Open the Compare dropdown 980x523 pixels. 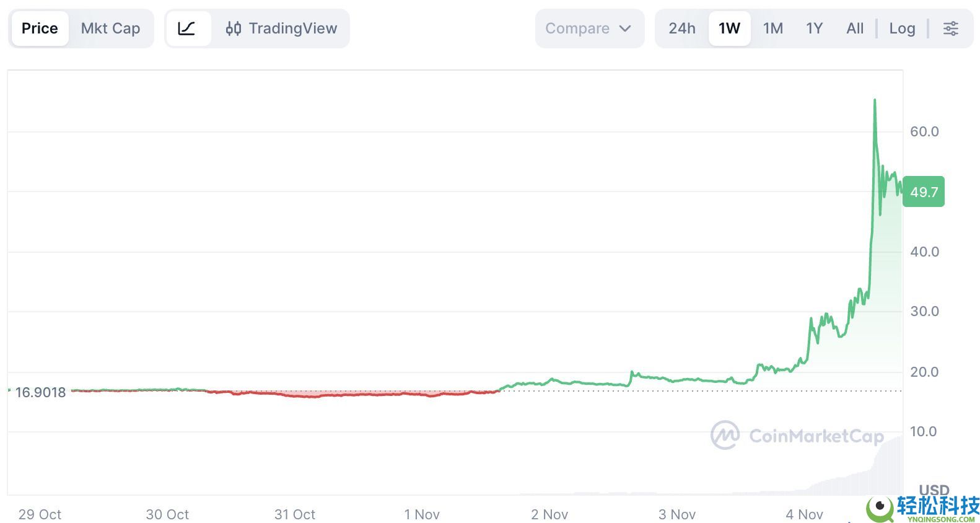click(589, 28)
